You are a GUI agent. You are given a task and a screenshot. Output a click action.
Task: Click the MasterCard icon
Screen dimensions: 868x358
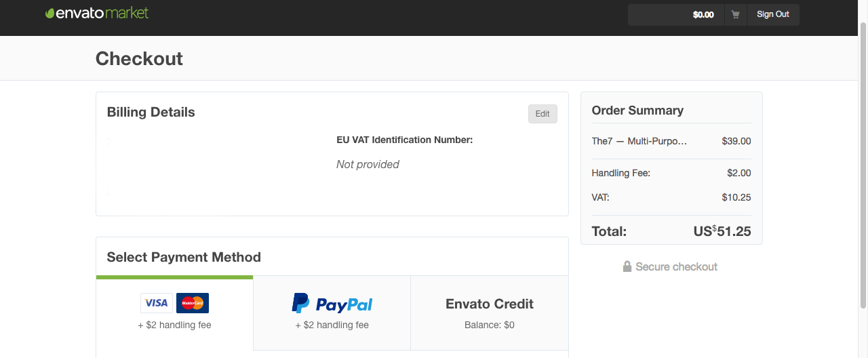tap(193, 303)
